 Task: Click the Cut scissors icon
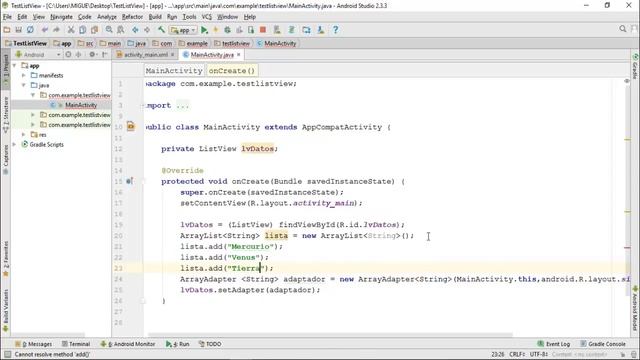71,30
